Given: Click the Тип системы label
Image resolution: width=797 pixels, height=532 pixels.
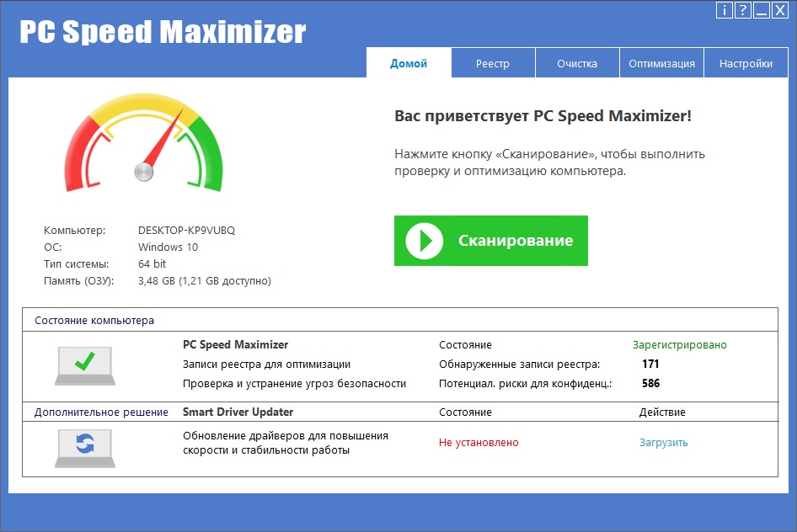Looking at the screenshot, I should (76, 264).
